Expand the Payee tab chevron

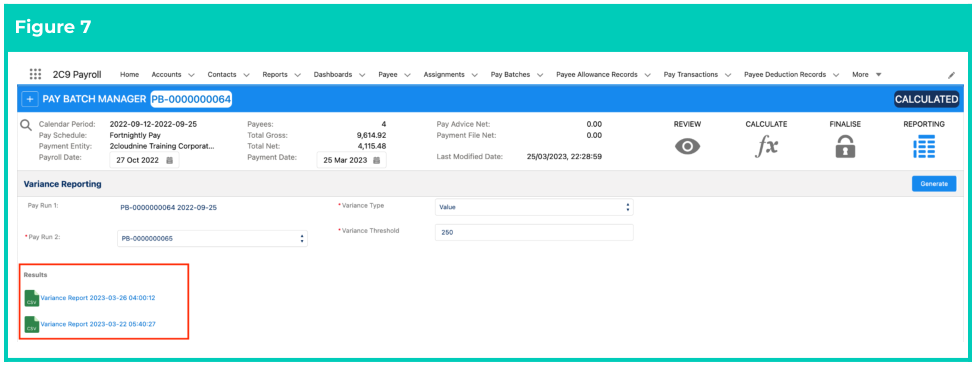point(407,75)
